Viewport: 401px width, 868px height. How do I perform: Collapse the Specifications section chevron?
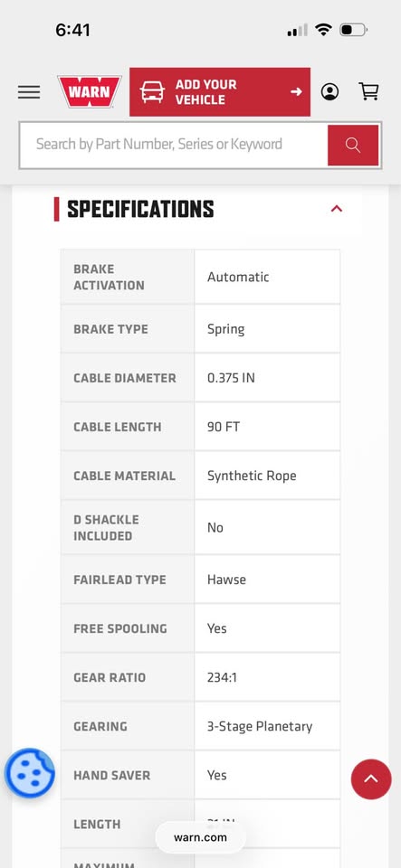pyautogui.click(x=336, y=209)
